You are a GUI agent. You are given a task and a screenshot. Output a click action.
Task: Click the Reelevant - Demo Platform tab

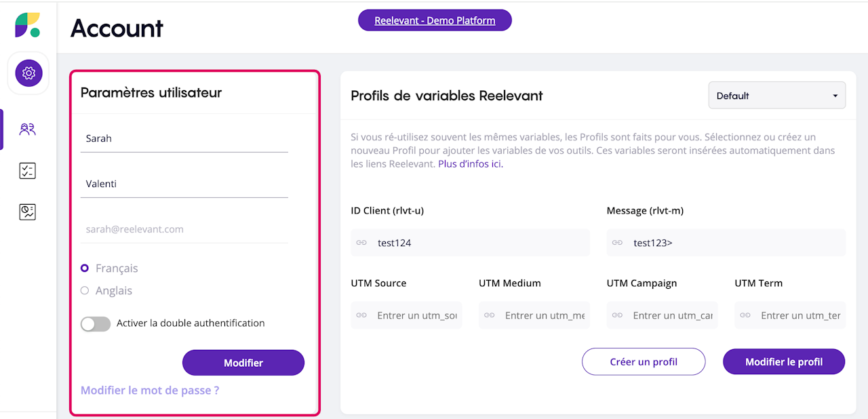pyautogui.click(x=435, y=20)
